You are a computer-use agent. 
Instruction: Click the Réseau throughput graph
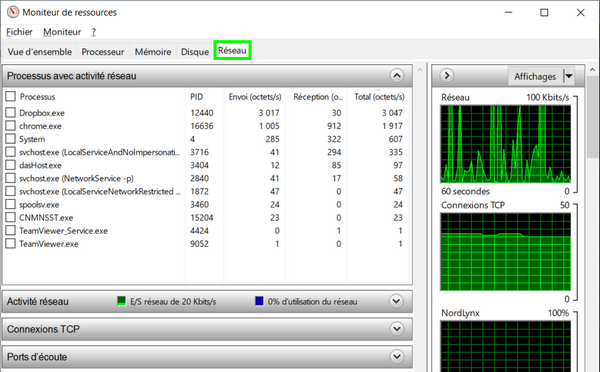pyautogui.click(x=505, y=144)
